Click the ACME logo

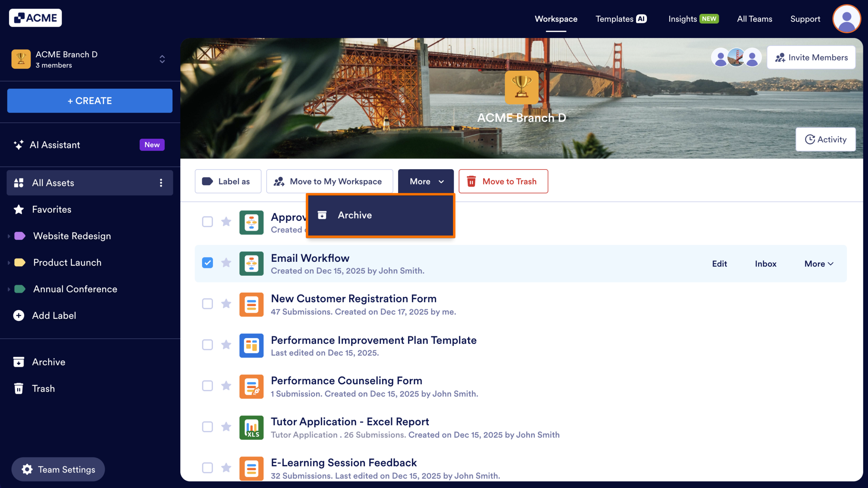[x=35, y=17]
